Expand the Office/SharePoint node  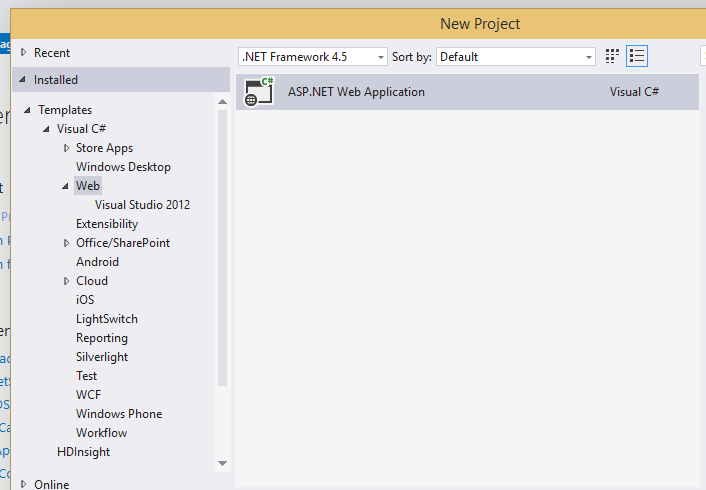tap(66, 243)
